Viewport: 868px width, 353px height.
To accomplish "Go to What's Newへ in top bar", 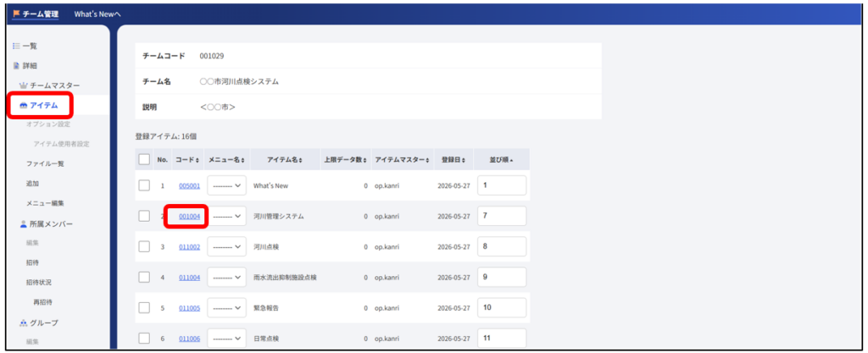I will click(x=97, y=14).
